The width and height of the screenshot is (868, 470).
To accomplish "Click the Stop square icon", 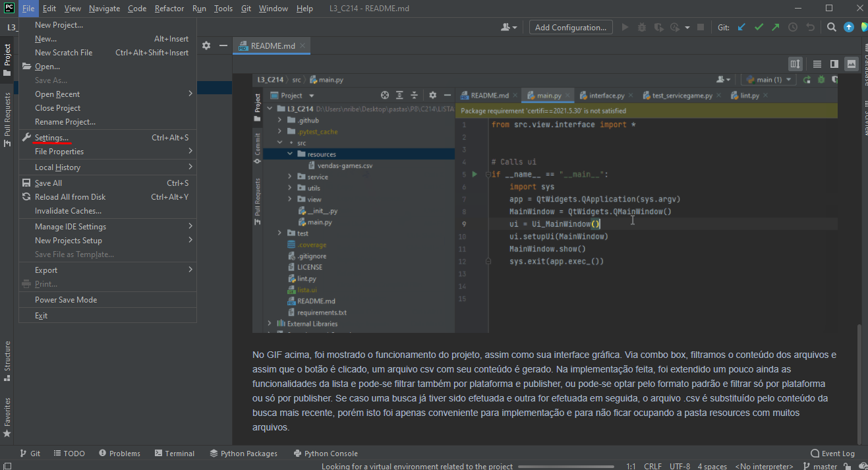I will pyautogui.click(x=701, y=28).
